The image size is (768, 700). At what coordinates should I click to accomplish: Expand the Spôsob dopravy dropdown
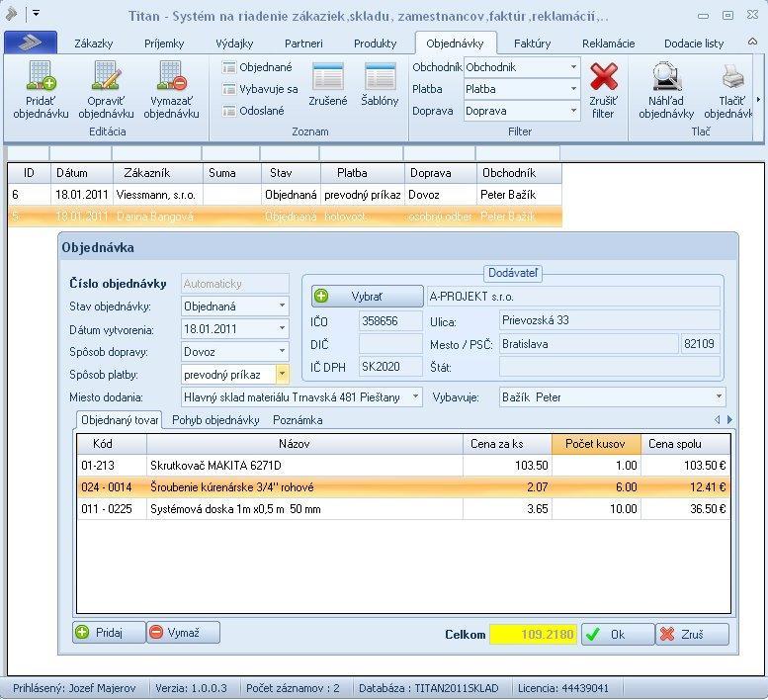[x=282, y=351]
